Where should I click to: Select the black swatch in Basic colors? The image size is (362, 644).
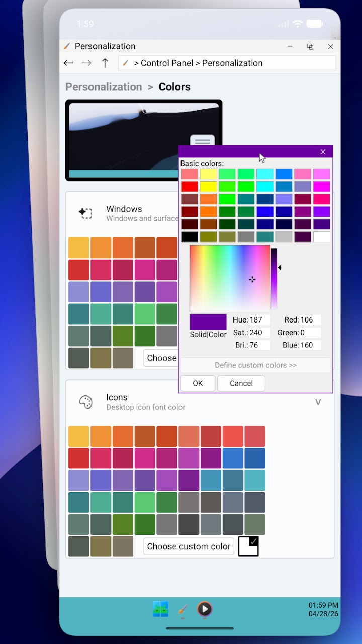click(190, 237)
